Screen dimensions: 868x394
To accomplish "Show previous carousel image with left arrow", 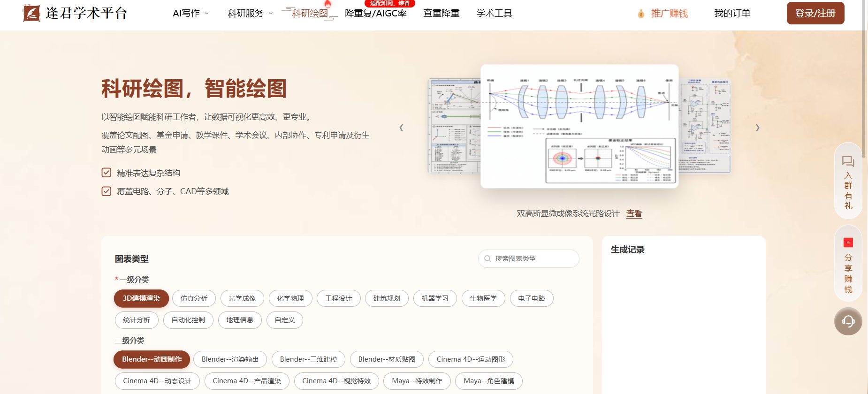I will (x=401, y=128).
